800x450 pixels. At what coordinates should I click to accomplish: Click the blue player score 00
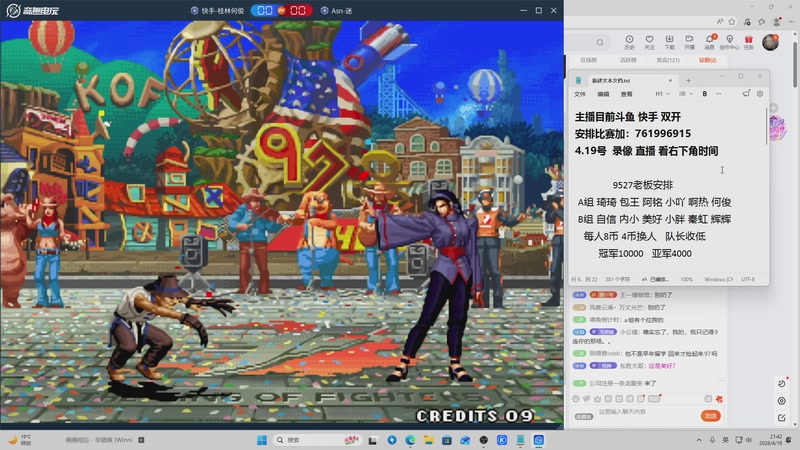265,11
